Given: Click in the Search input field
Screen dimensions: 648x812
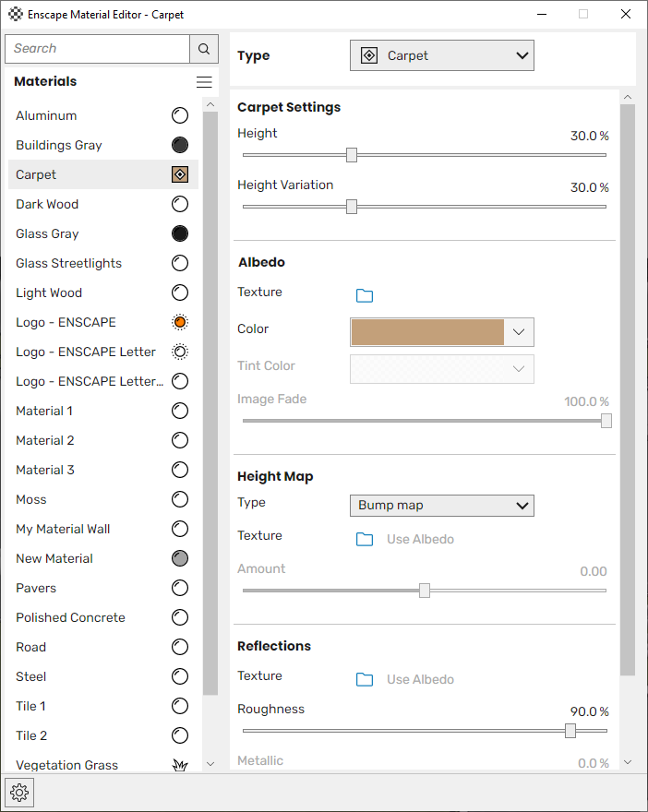Looking at the screenshot, I should [x=97, y=49].
